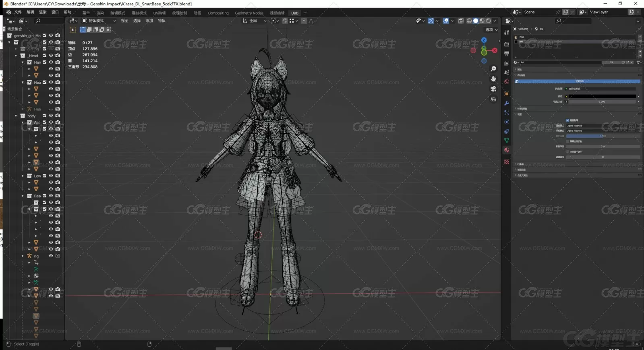Open the 视图 (View) viewport menu
The width and height of the screenshot is (644, 350).
pyautogui.click(x=124, y=21)
